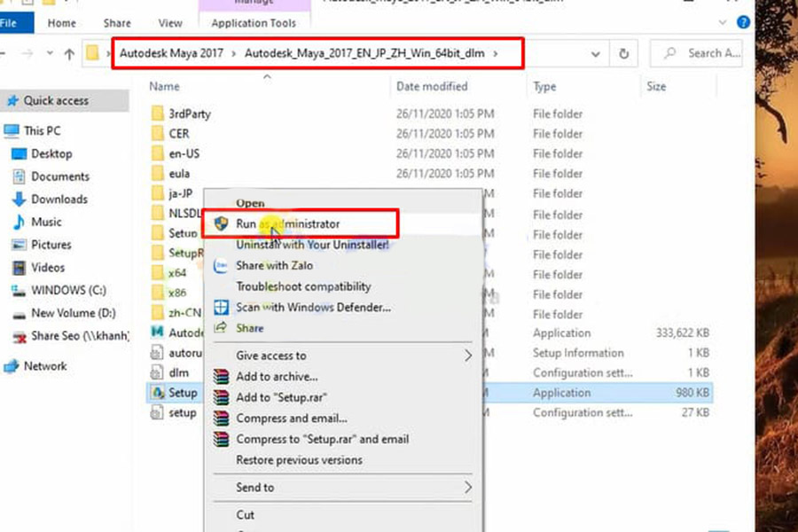This screenshot has height=532, width=798.
Task: Sort by Date modified column
Action: coord(432,87)
